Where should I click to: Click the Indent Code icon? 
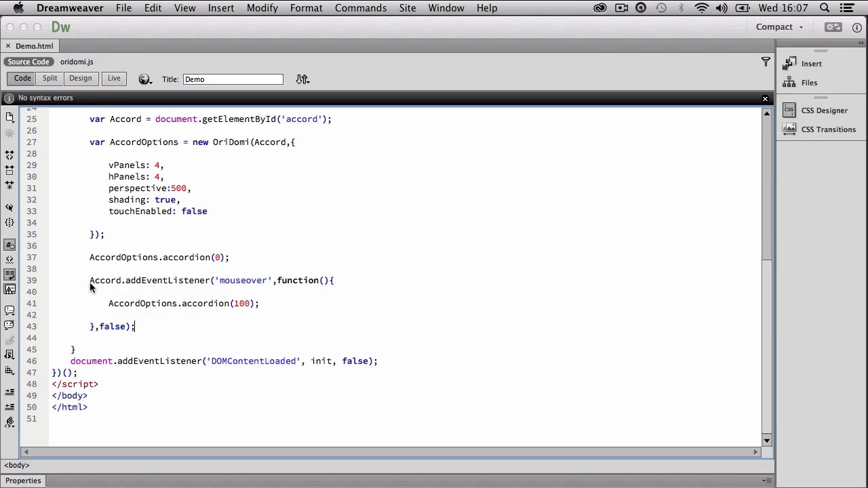(x=9, y=392)
